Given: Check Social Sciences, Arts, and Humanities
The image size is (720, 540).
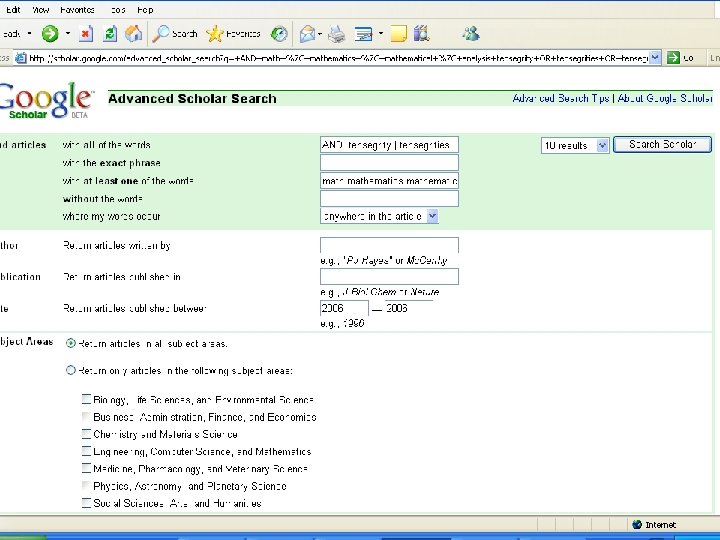Looking at the screenshot, I should (x=86, y=502).
